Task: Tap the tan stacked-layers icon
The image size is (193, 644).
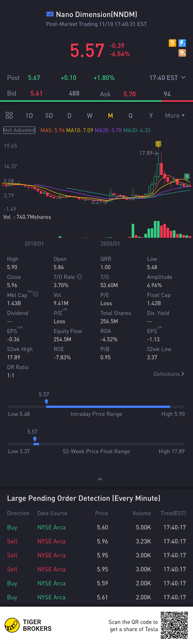Action: 182,53
